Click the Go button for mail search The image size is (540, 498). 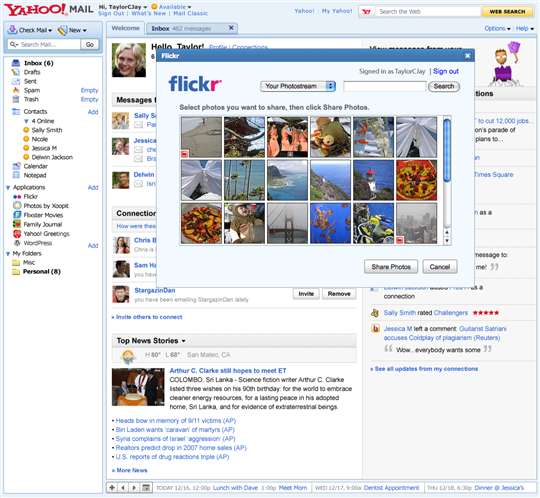pos(90,44)
